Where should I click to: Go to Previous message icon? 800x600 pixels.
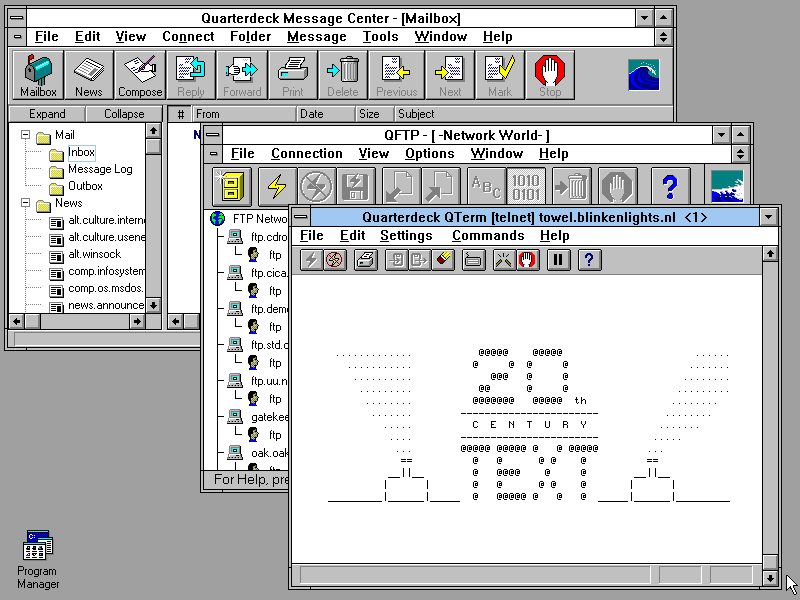tap(396, 75)
